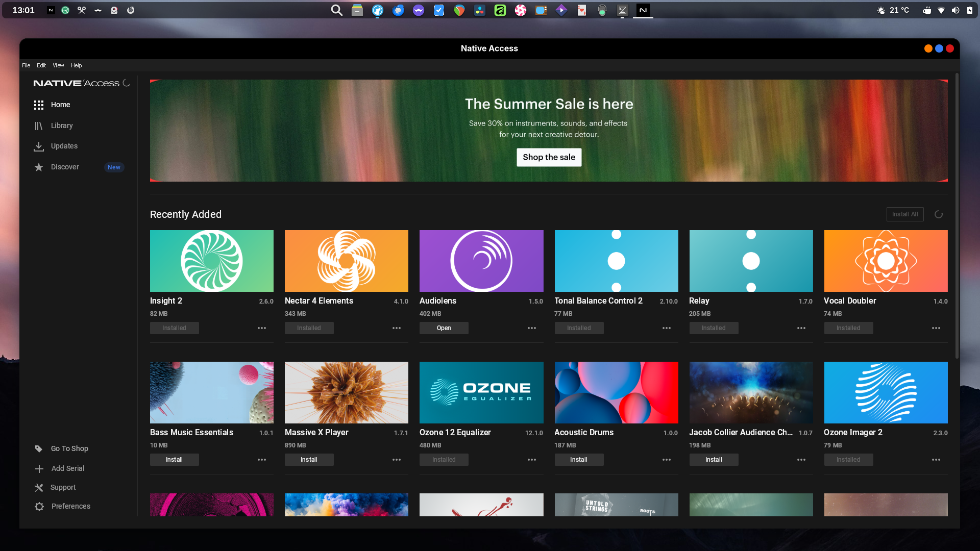The image size is (980, 551).
Task: Open more options for Audiolens
Action: 532,328
